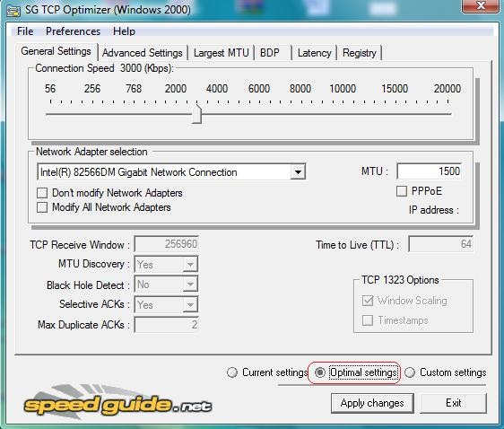Select the Current settings radio button
The width and height of the screenshot is (504, 429).
[231, 372]
